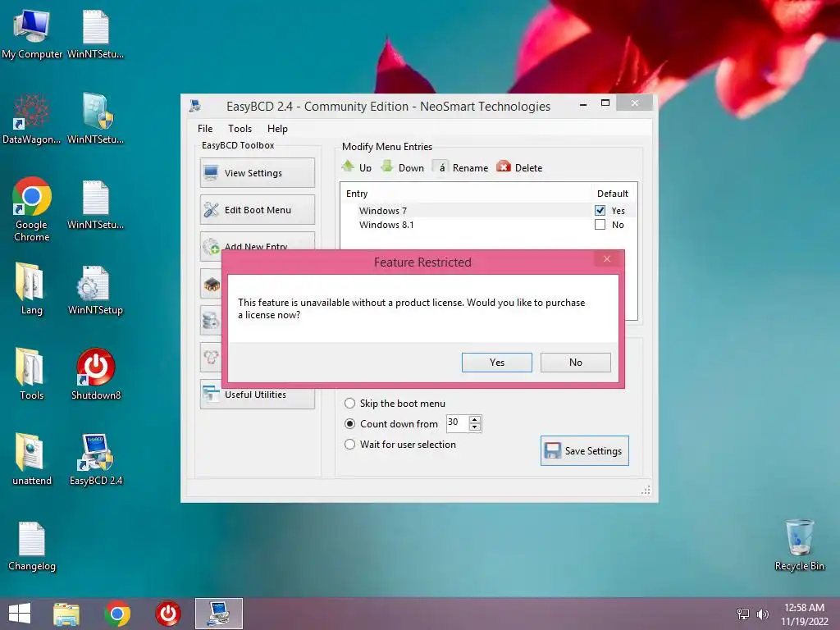Click the Save Settings button
The height and width of the screenshot is (630, 840).
584,450
